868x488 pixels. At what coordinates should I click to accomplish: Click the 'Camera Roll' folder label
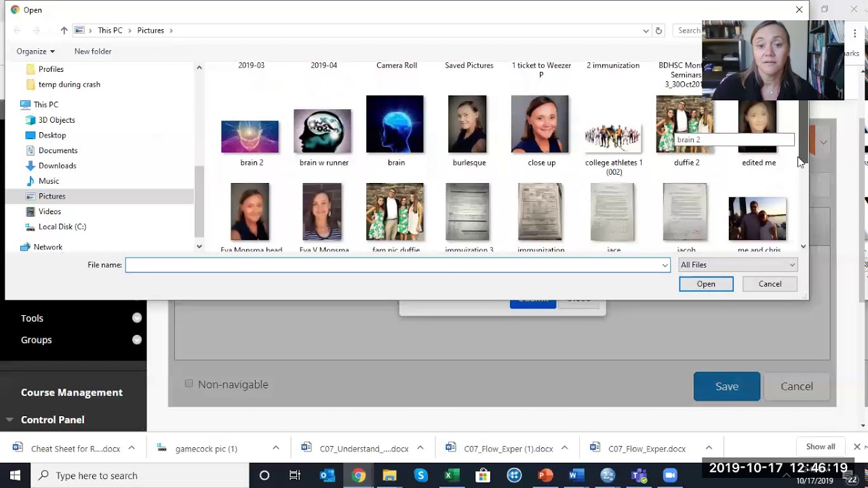397,66
